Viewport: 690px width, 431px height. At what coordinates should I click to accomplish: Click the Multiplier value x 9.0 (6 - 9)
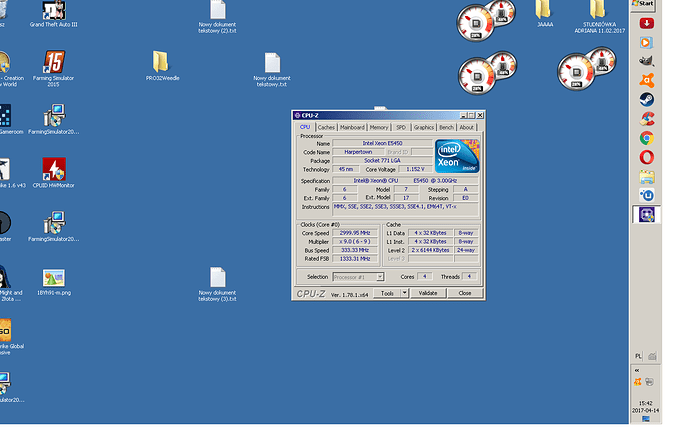(355, 242)
